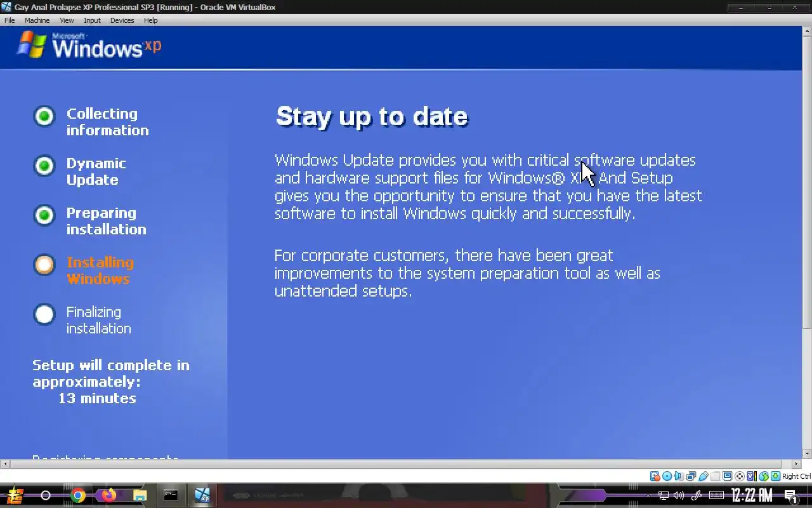Open the Devices menu
The width and height of the screenshot is (812, 508).
pos(122,20)
